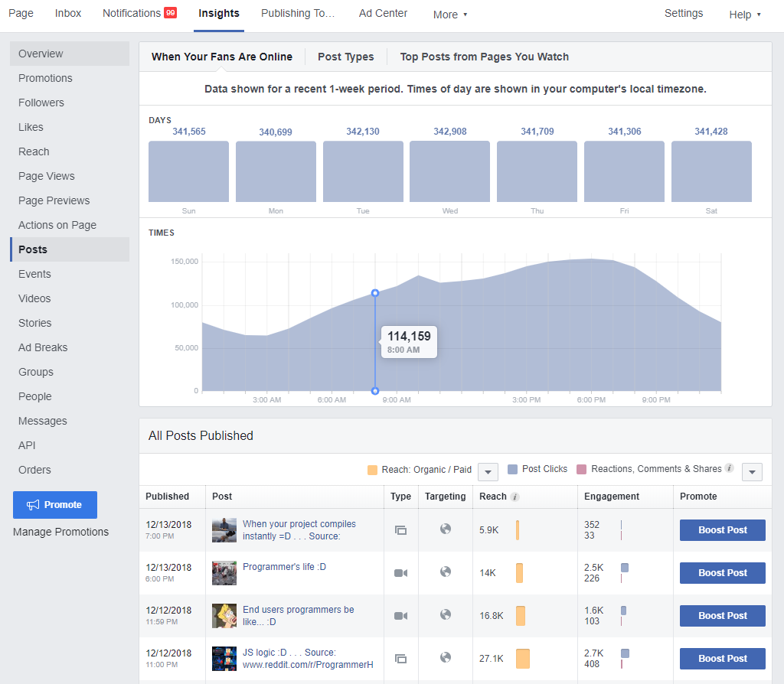Boost the 'End users programmers be like' post
The image size is (784, 684).
tap(723, 616)
